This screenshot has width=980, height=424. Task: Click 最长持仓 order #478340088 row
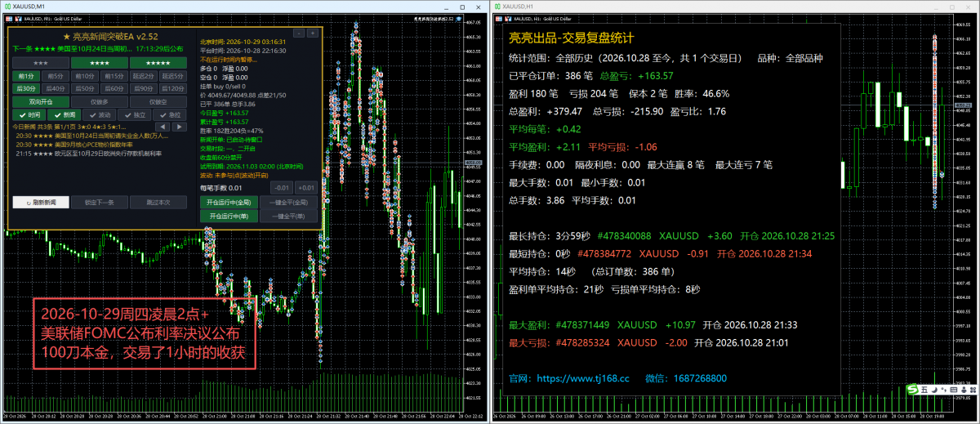671,235
